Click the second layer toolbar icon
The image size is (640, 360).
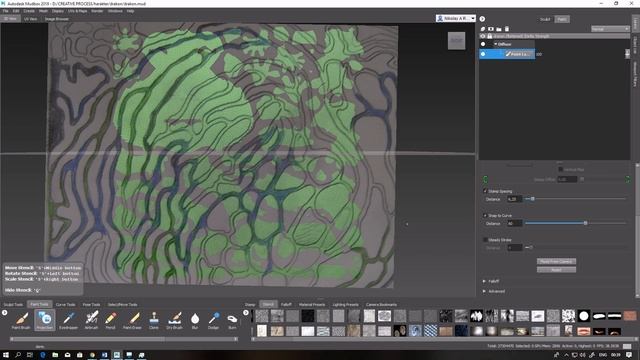pos(491,29)
